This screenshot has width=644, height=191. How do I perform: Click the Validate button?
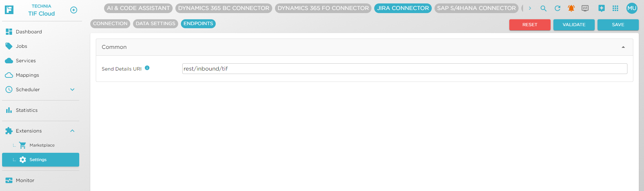point(574,25)
